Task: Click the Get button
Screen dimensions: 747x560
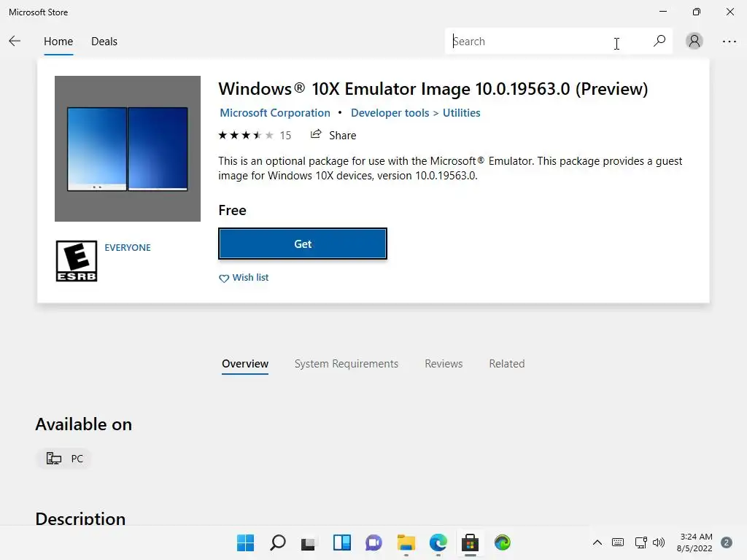Action: pos(303,244)
